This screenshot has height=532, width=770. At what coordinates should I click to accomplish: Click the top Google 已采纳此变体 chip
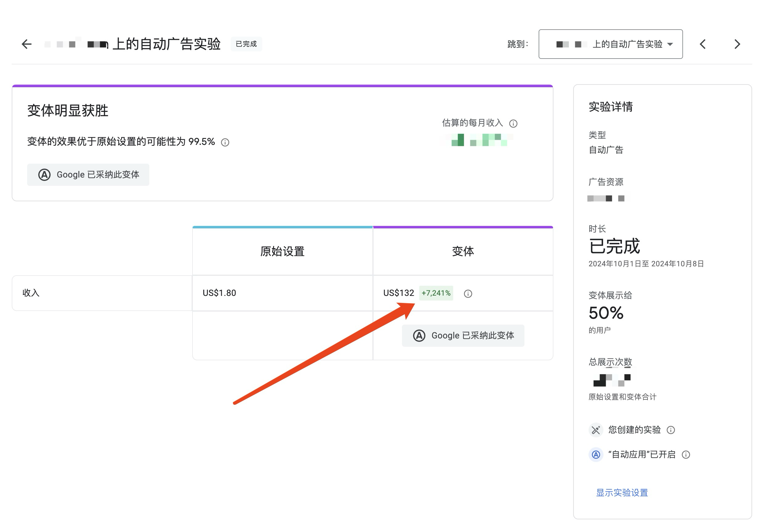click(88, 175)
